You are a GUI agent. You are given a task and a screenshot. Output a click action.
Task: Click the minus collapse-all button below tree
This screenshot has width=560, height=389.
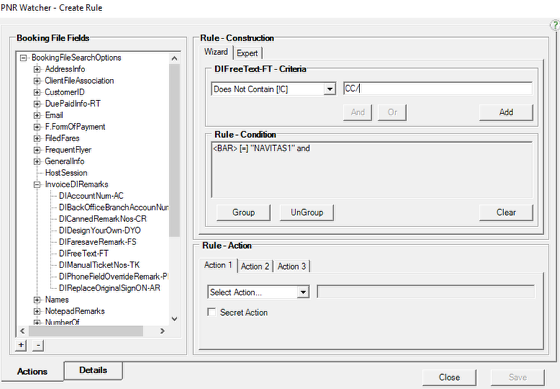38,345
